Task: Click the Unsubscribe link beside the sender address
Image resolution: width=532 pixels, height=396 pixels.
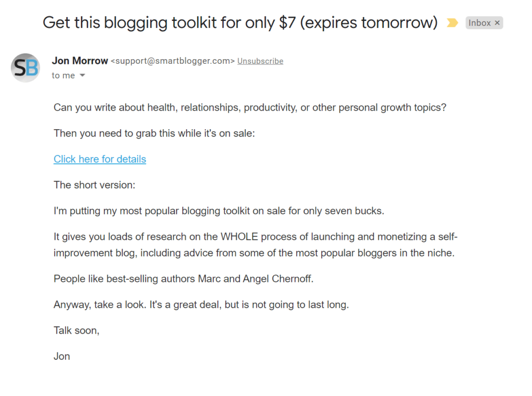Action: pos(260,61)
